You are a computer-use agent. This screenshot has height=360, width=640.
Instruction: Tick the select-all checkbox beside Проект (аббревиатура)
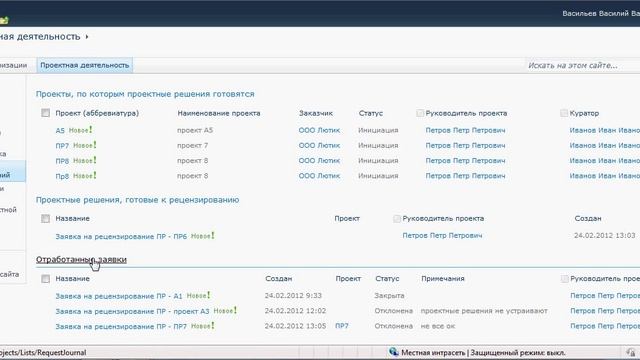(x=45, y=113)
